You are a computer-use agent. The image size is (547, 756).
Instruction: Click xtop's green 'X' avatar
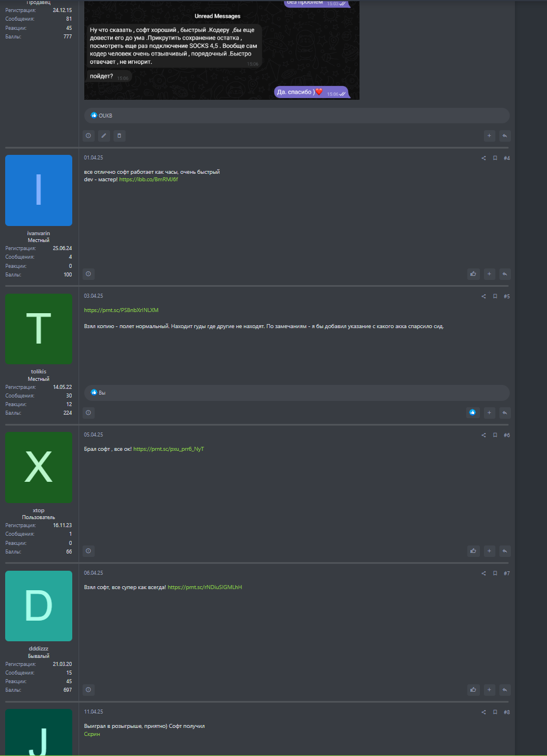click(38, 467)
